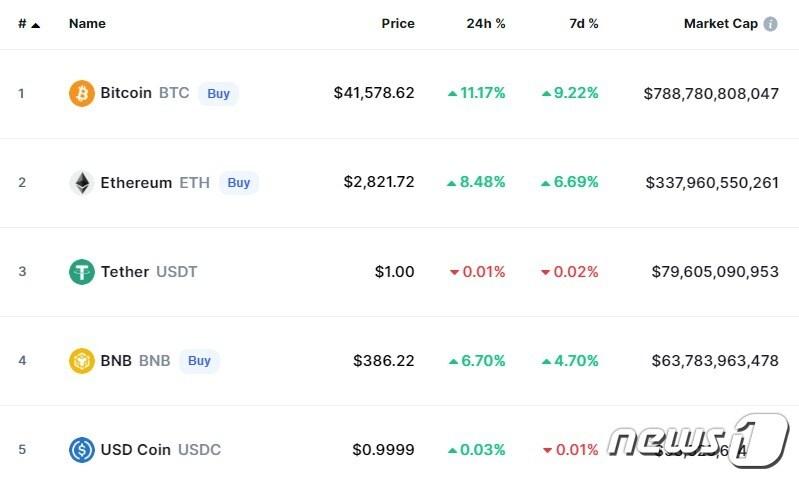
Task: Click Bitcoin's market cap value $788,780,808,047
Action: pyautogui.click(x=711, y=94)
